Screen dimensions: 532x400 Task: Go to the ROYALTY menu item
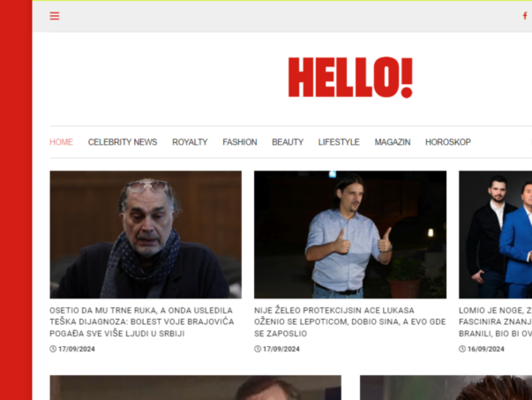point(190,142)
